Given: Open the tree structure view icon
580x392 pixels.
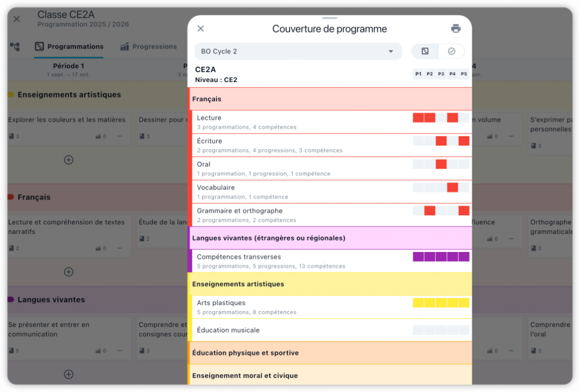Looking at the screenshot, I should pyautogui.click(x=15, y=46).
